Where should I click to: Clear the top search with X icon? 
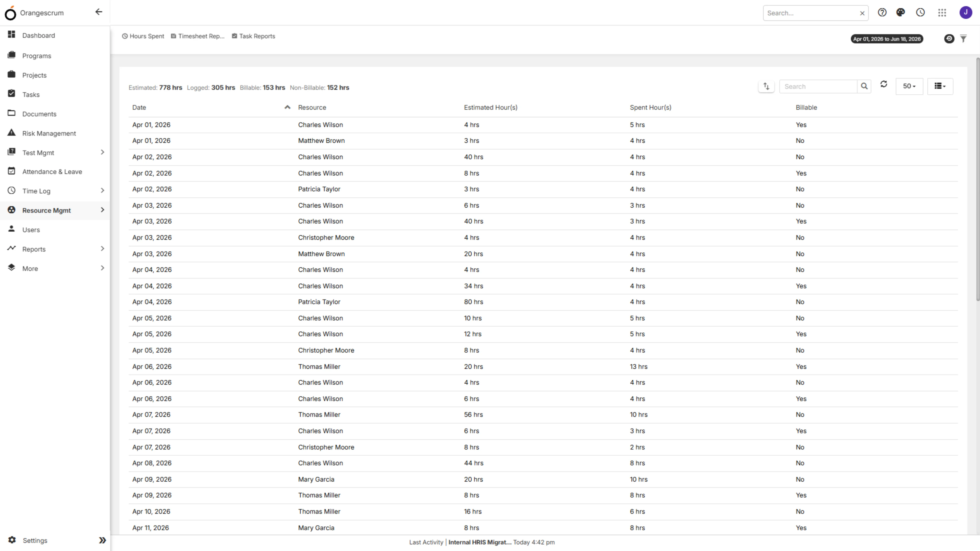862,13
